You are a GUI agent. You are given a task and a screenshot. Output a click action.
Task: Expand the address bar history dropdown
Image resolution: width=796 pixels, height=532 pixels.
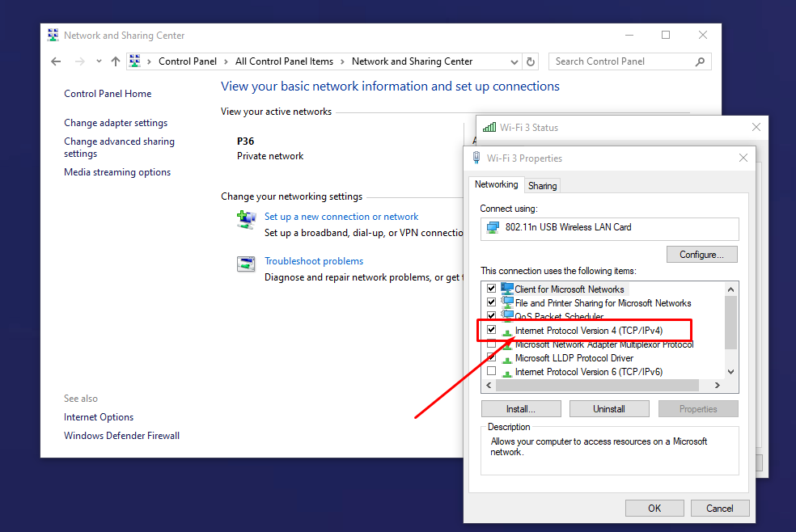coord(514,62)
